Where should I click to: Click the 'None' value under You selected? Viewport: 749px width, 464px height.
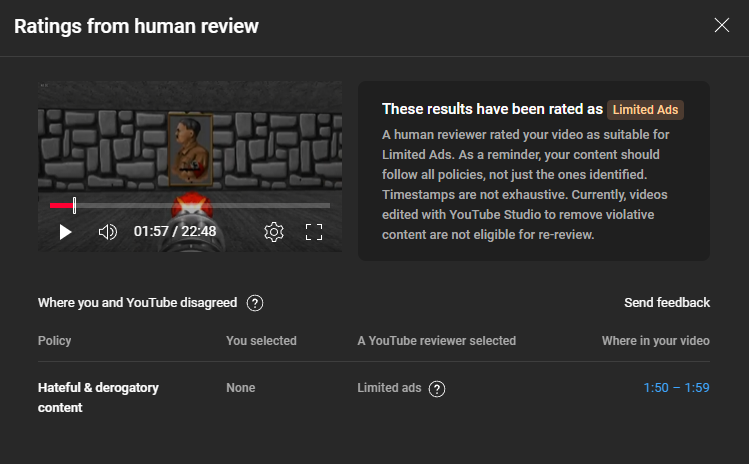[x=241, y=388]
